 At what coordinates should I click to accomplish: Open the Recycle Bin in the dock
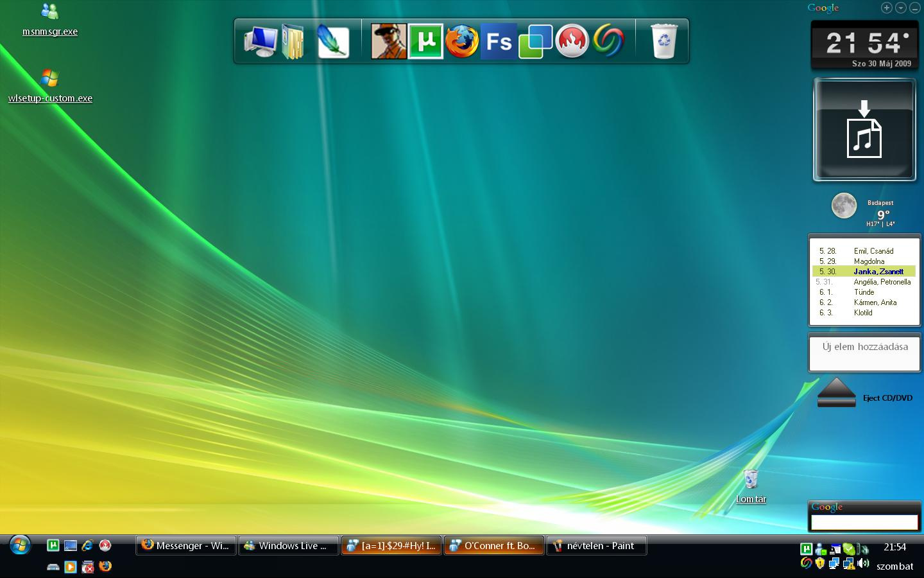[663, 42]
